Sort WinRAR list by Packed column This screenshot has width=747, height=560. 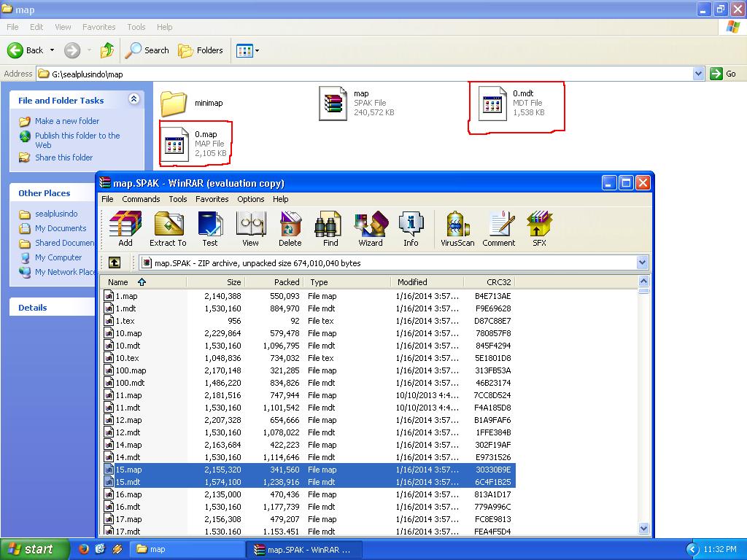point(274,282)
